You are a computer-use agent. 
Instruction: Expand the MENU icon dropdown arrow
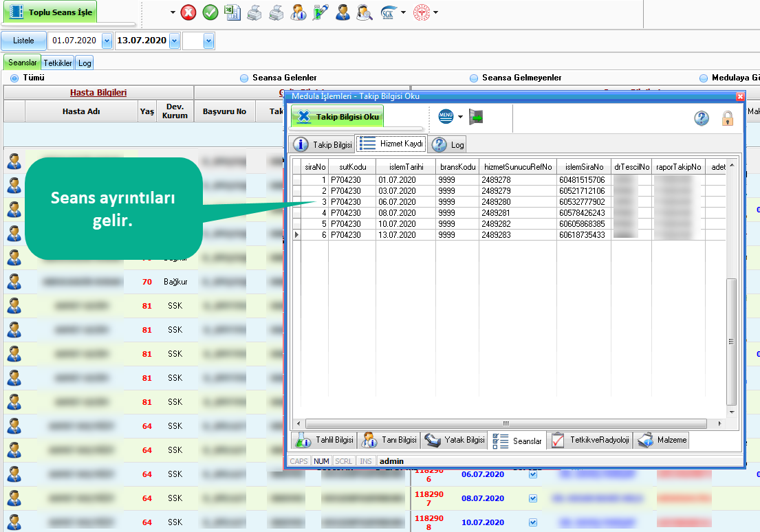point(460,117)
